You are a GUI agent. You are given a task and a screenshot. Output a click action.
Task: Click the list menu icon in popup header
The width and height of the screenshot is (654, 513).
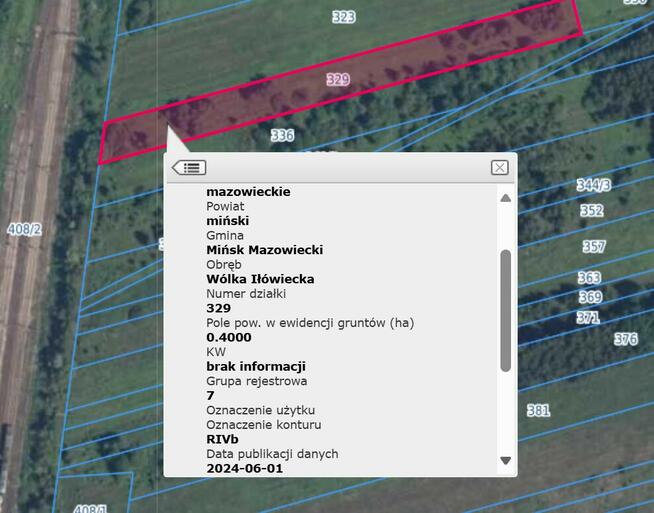click(x=189, y=167)
